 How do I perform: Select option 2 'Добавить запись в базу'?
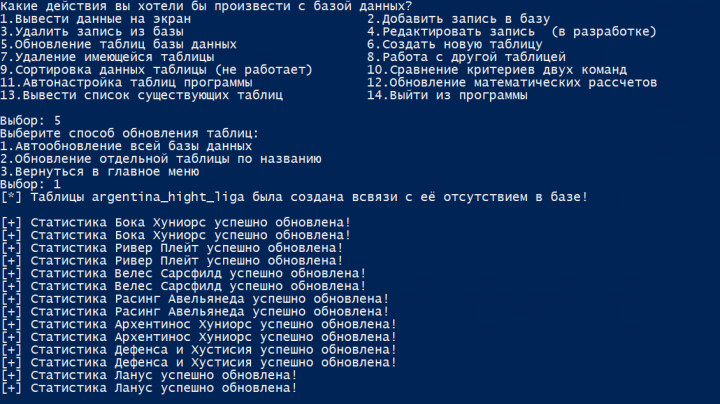click(458, 19)
